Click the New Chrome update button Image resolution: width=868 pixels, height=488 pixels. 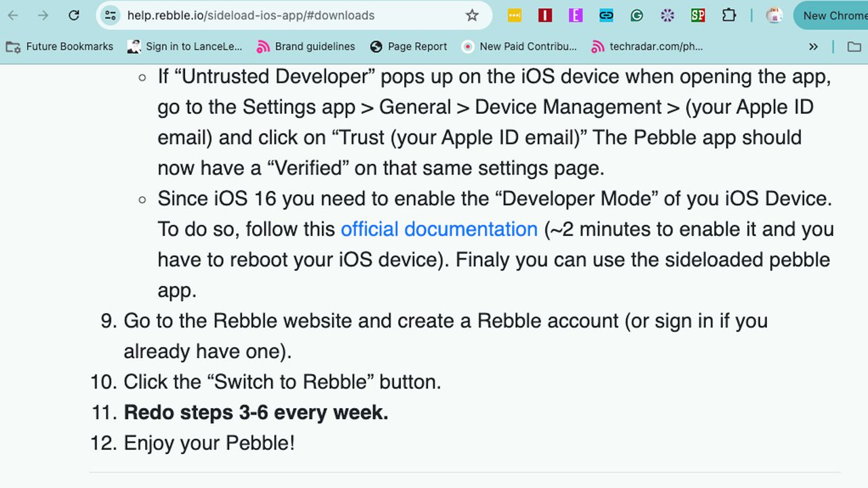click(x=831, y=15)
